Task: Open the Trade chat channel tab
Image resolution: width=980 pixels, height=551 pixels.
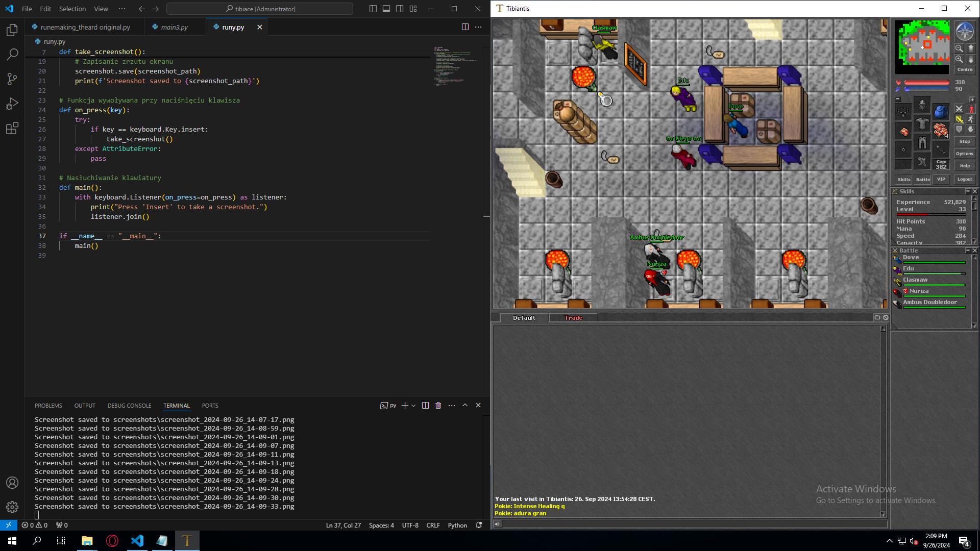Action: click(x=573, y=318)
